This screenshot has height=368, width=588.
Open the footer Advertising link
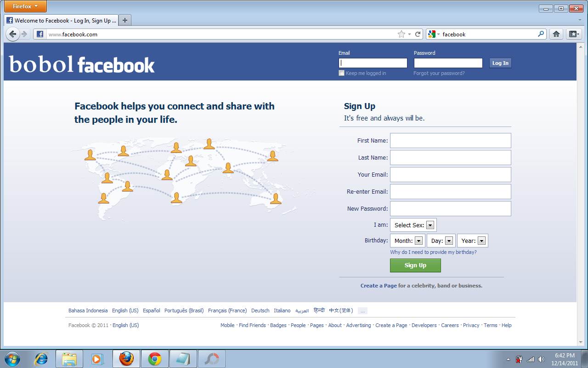[358, 325]
